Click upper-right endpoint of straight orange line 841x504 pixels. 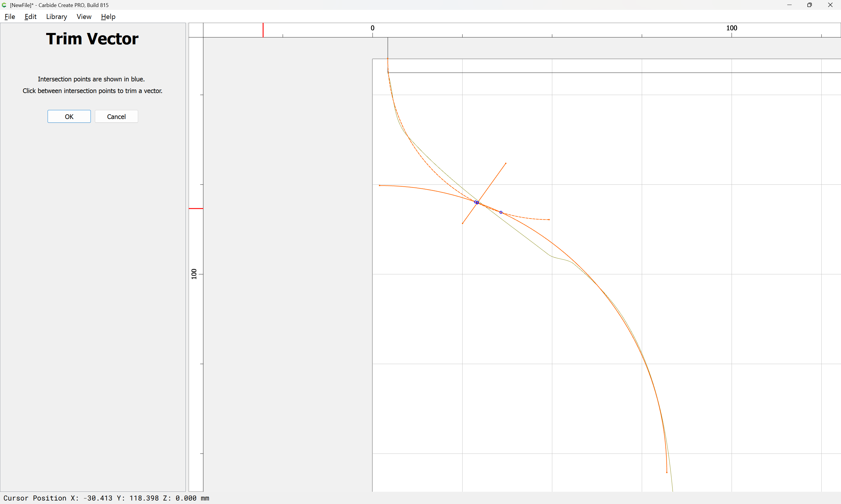tap(506, 163)
